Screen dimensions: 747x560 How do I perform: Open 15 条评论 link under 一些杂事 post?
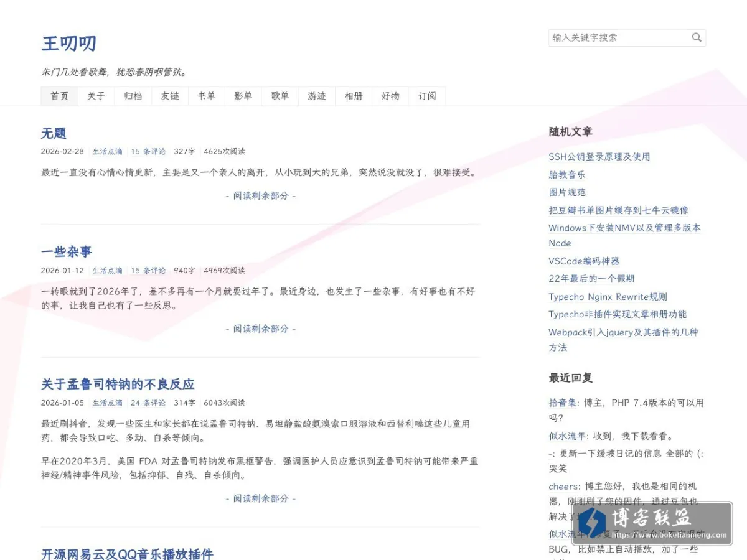148,270
